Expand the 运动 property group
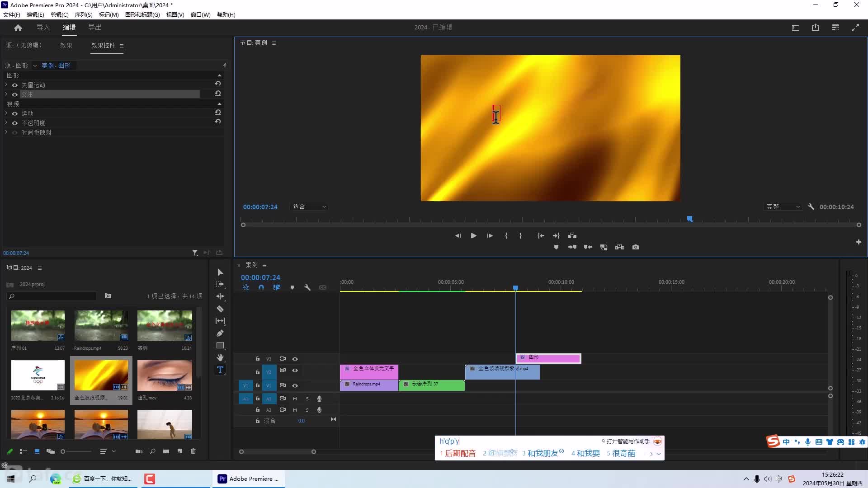 (x=6, y=113)
